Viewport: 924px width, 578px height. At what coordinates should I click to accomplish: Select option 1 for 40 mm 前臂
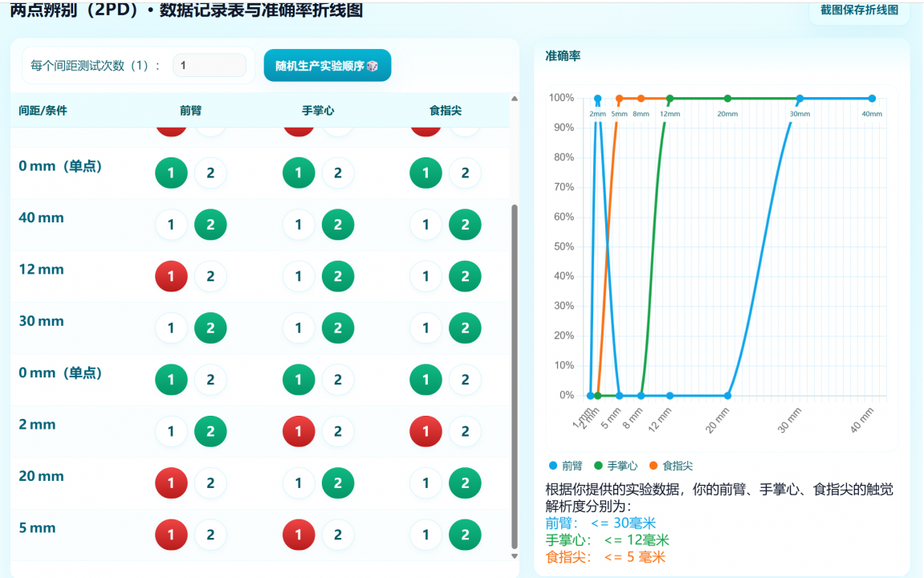coord(171,225)
